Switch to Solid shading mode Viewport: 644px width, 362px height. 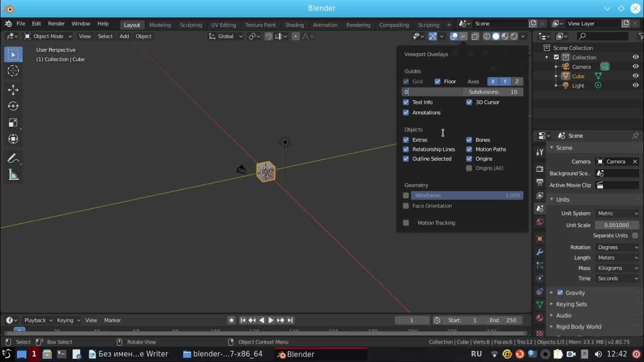pyautogui.click(x=496, y=36)
